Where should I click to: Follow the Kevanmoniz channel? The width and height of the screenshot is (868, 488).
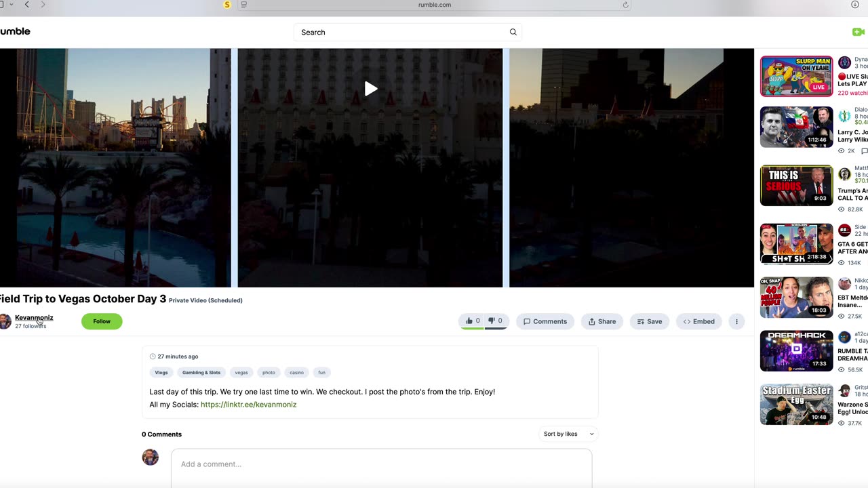pyautogui.click(x=102, y=321)
